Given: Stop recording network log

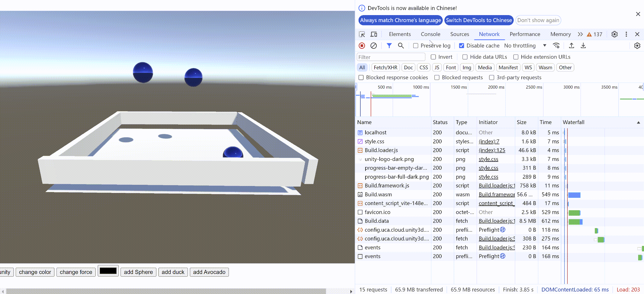Looking at the screenshot, I should coord(362,46).
